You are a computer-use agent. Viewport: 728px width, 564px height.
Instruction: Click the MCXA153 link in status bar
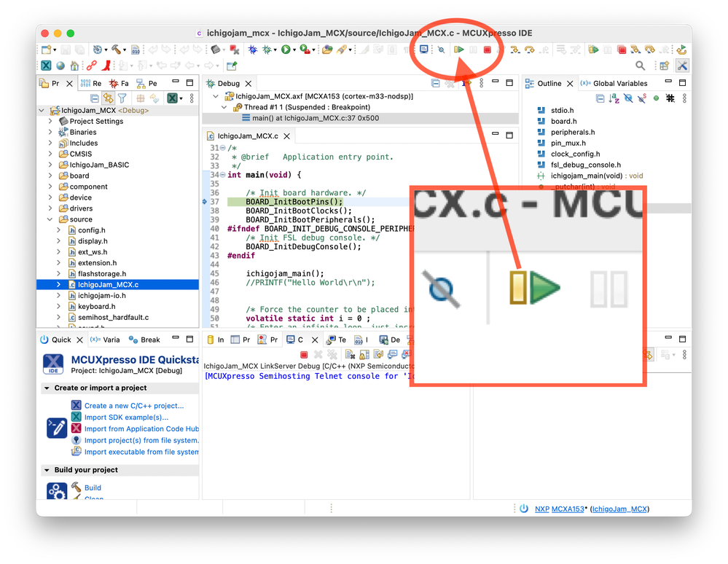pyautogui.click(x=568, y=509)
